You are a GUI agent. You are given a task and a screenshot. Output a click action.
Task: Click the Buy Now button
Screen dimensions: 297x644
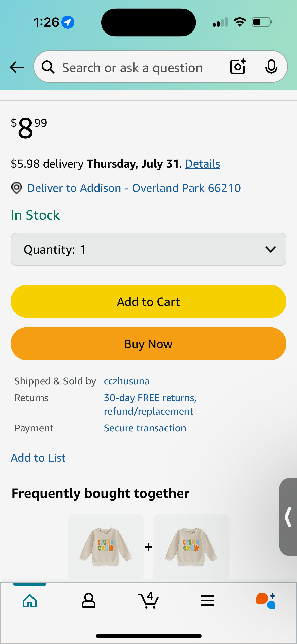[148, 344]
